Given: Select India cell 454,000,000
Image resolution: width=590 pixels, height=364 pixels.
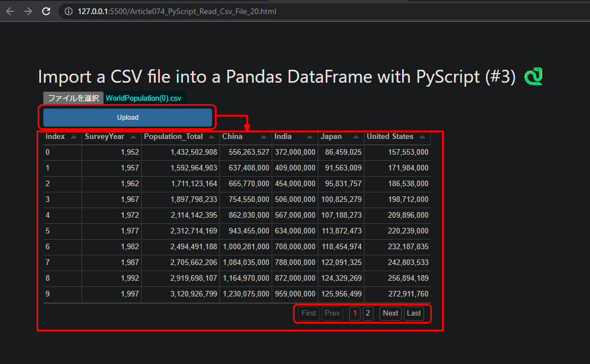Looking at the screenshot, I should (295, 184).
